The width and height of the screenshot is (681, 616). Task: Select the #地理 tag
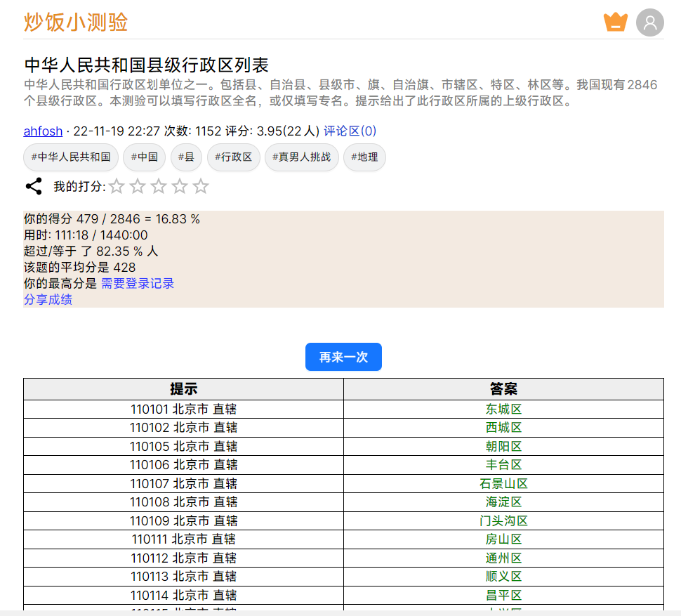coord(364,157)
